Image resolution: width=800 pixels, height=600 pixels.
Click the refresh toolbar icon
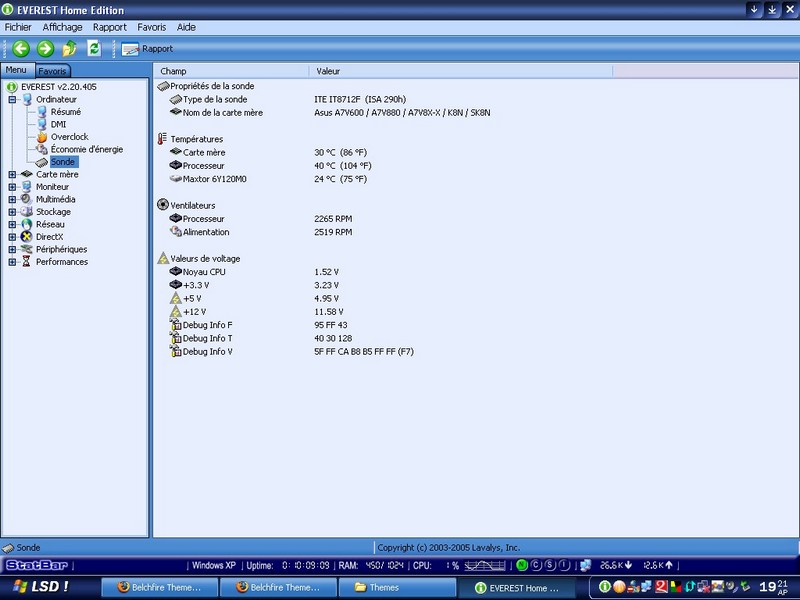(94, 48)
